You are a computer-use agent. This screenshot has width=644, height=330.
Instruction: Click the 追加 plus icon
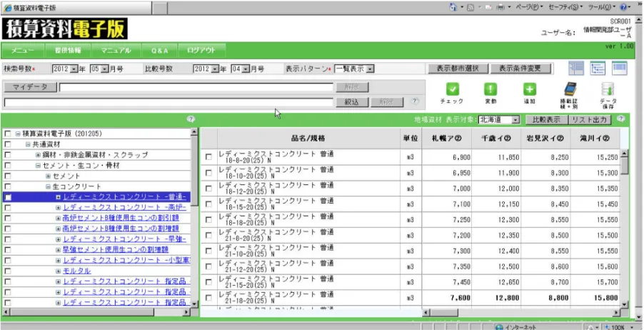click(529, 89)
